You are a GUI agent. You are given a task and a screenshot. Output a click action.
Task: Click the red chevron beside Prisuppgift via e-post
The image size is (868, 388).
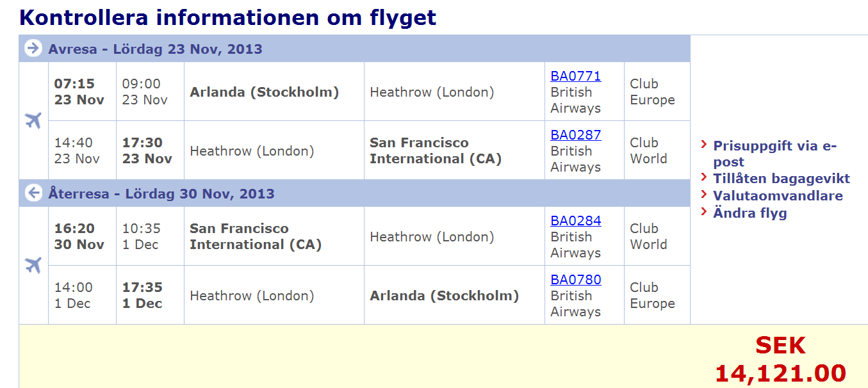[704, 145]
